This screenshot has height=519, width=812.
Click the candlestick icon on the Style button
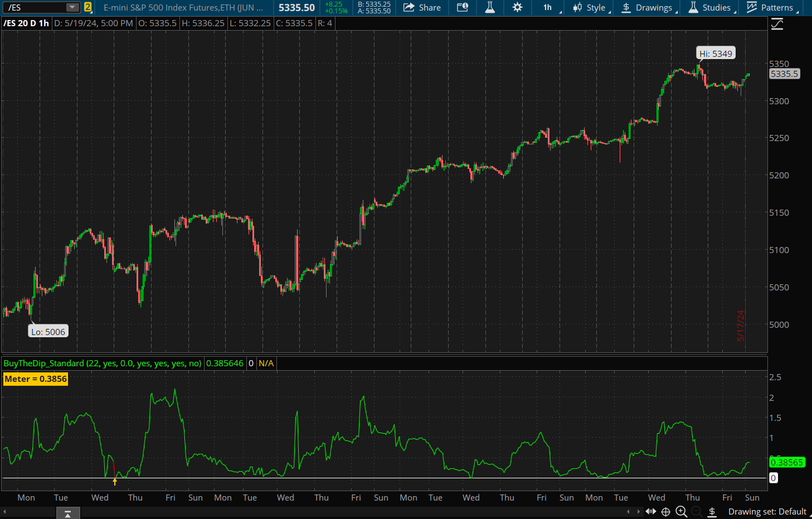pos(577,7)
